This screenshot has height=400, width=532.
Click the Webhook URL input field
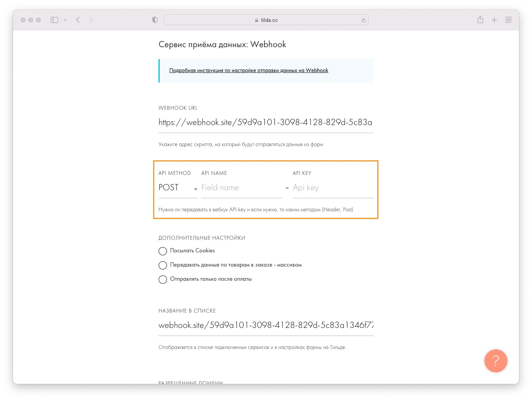click(266, 122)
